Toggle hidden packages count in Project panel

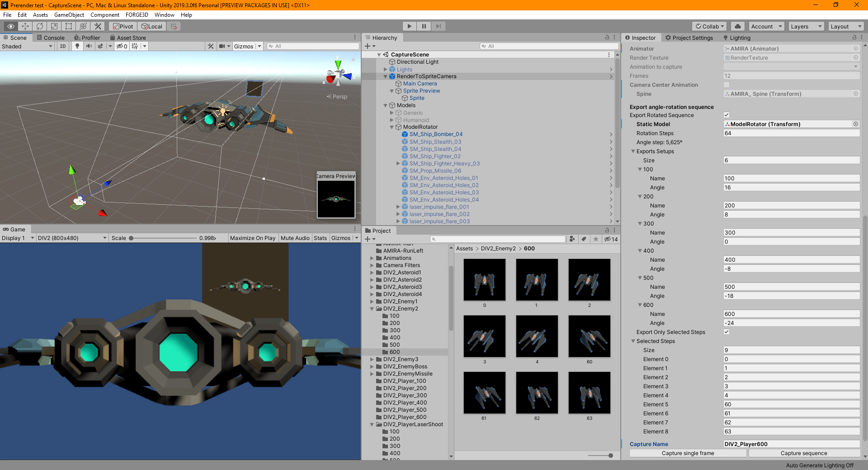coord(611,239)
